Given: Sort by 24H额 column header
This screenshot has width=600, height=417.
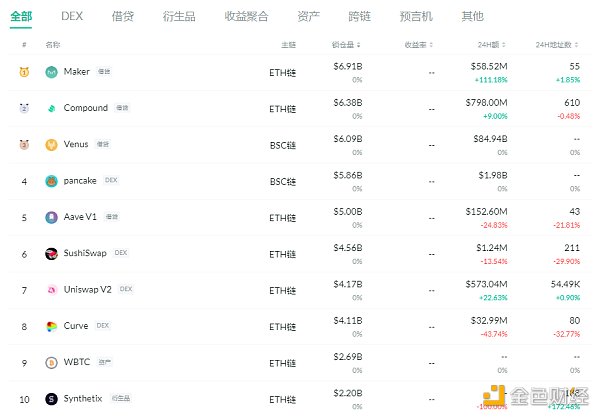Looking at the screenshot, I should click(x=491, y=45).
